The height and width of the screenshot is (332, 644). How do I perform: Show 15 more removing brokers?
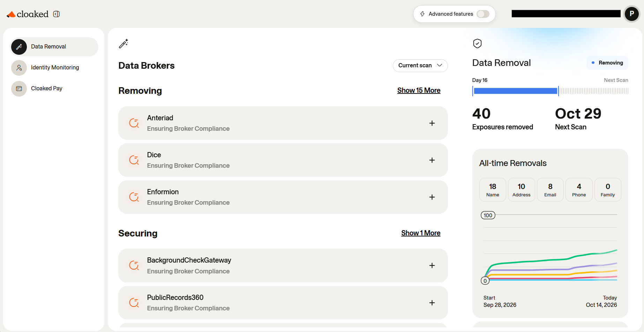[x=419, y=90]
